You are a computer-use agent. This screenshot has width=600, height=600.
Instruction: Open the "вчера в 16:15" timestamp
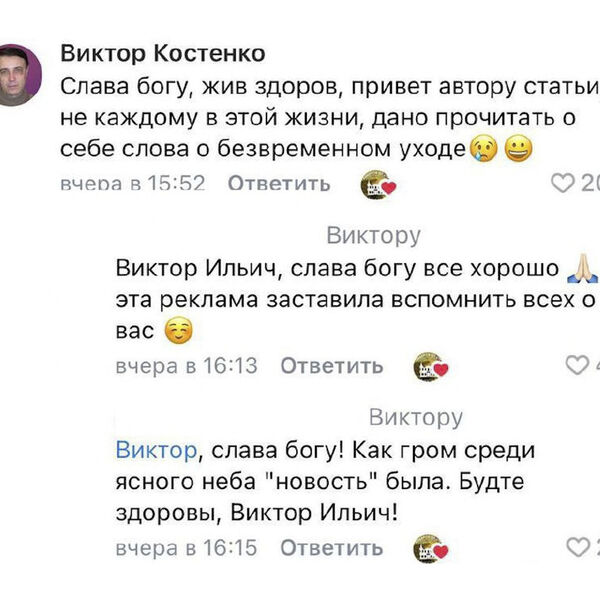click(x=186, y=548)
